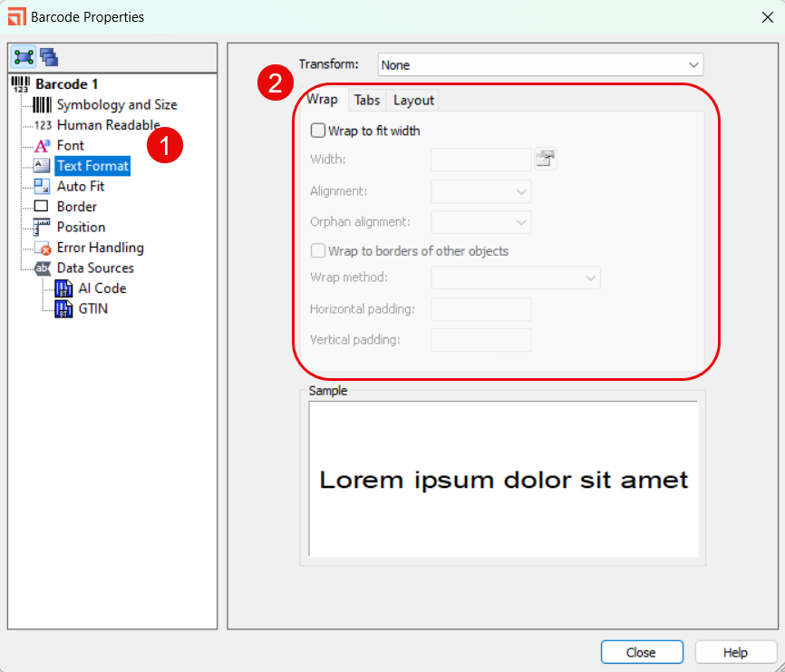
Task: Open the Human Readable settings
Action: pyautogui.click(x=108, y=125)
